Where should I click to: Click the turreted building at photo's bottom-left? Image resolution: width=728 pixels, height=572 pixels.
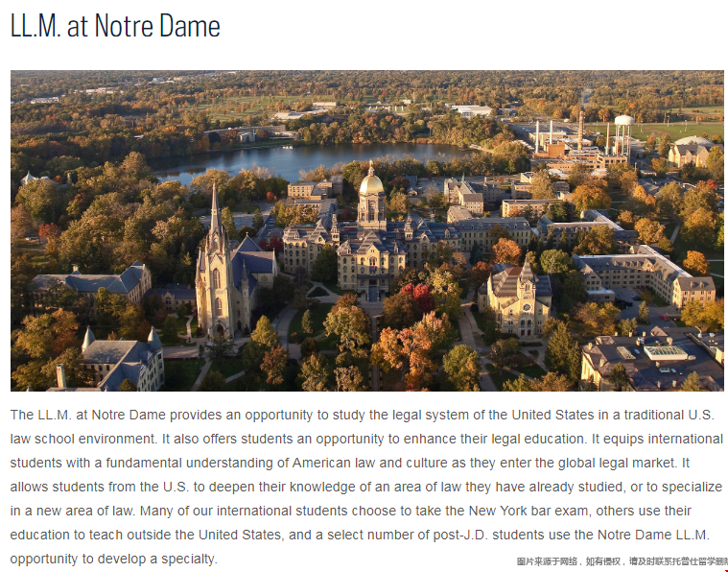coord(122,358)
